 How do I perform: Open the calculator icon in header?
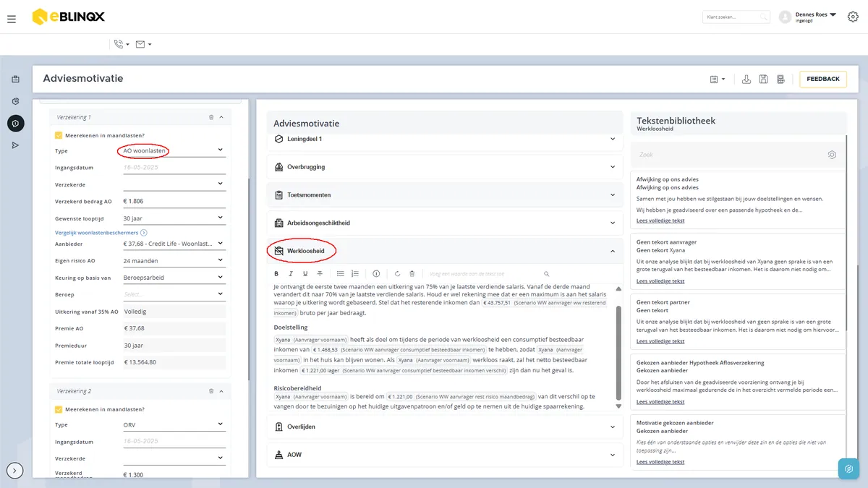coord(781,79)
